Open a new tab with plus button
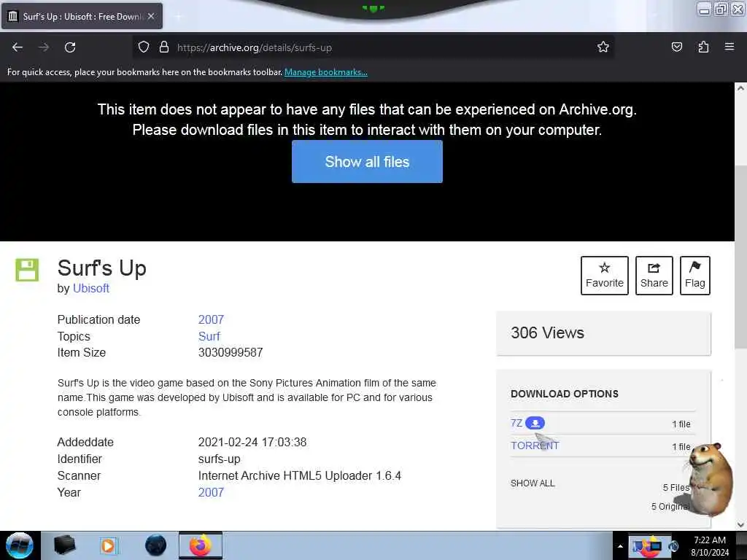Image resolution: width=747 pixels, height=560 pixels. (x=178, y=17)
